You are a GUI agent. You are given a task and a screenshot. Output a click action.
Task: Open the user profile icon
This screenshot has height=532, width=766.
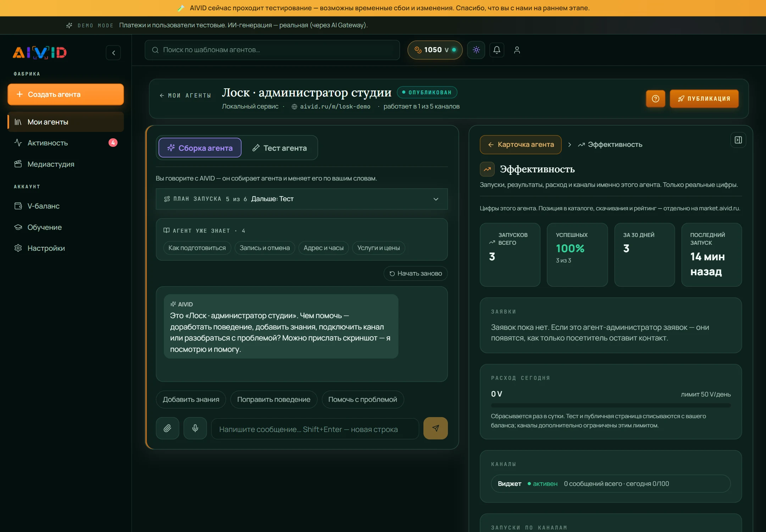click(x=517, y=50)
